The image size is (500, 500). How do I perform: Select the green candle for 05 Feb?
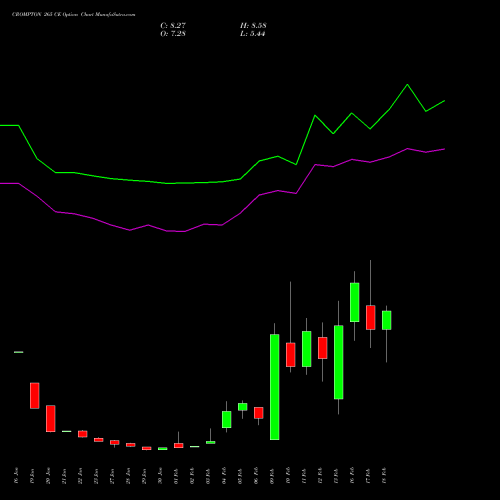(243, 407)
